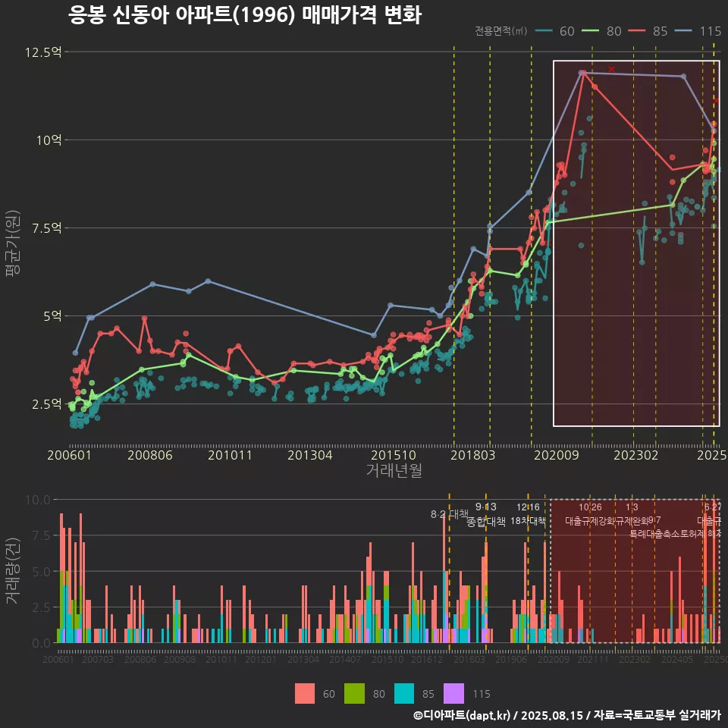Viewport: 728px width, 728px height.
Task: Click the '12·16 18차대책' policy annotation
Action: 529,514
